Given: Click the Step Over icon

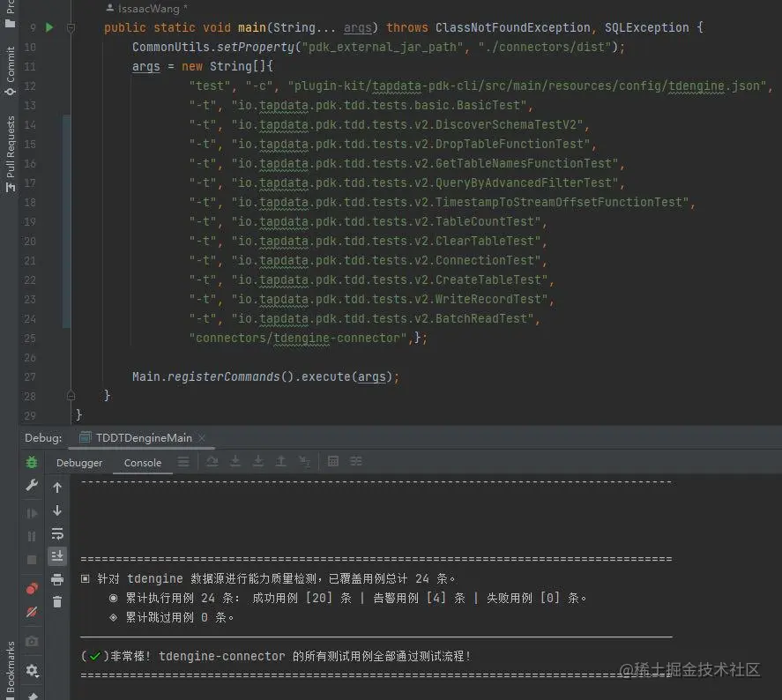Looking at the screenshot, I should coord(212,462).
